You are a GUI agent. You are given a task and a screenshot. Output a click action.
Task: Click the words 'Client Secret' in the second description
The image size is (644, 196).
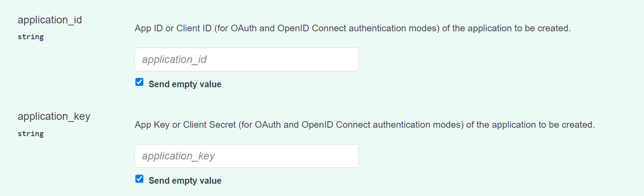(208, 125)
